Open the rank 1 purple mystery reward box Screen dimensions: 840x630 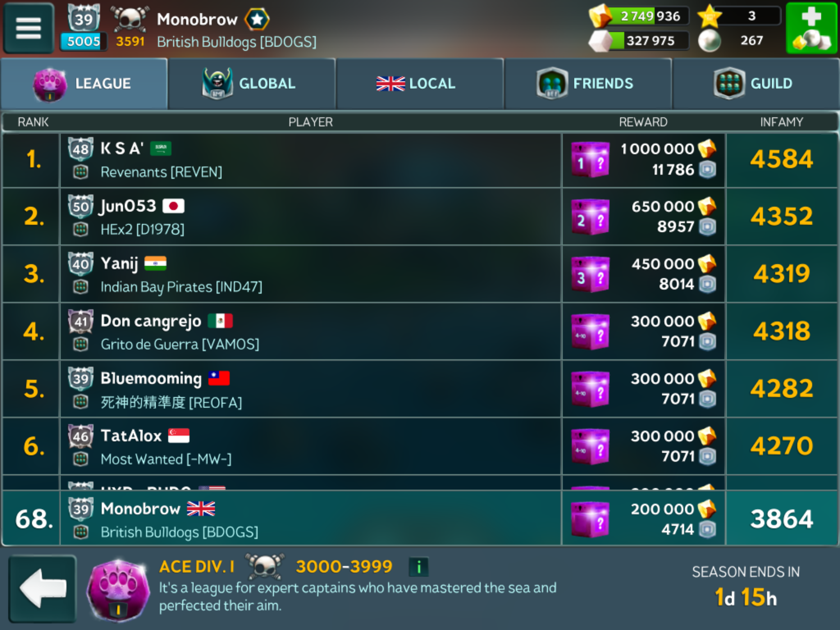(x=590, y=160)
